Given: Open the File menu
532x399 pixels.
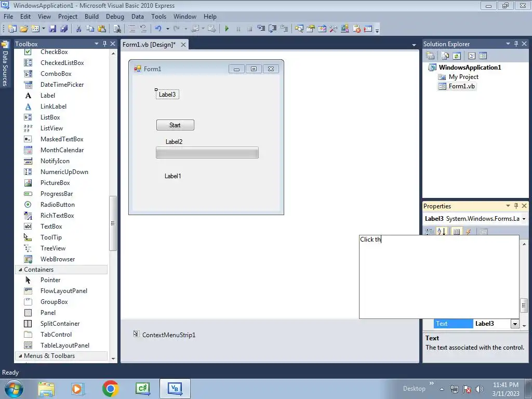Looking at the screenshot, I should pyautogui.click(x=8, y=16).
